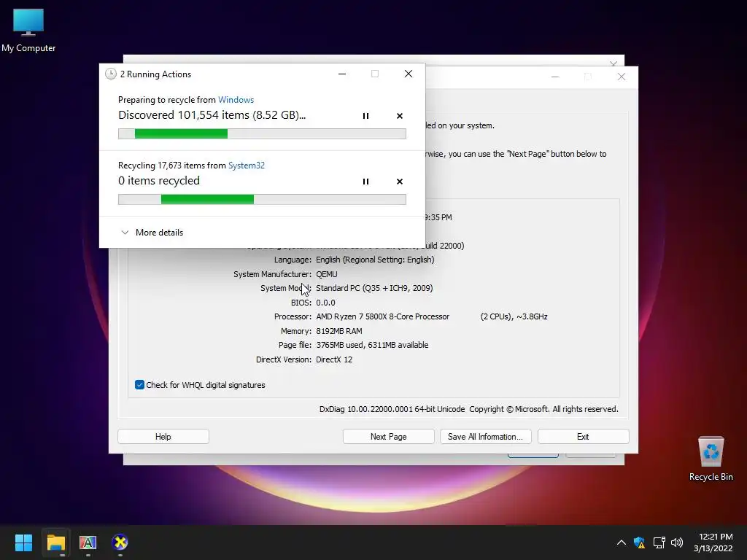Select the 8192MB RAM memory value
The image size is (747, 560).
pyautogui.click(x=338, y=331)
